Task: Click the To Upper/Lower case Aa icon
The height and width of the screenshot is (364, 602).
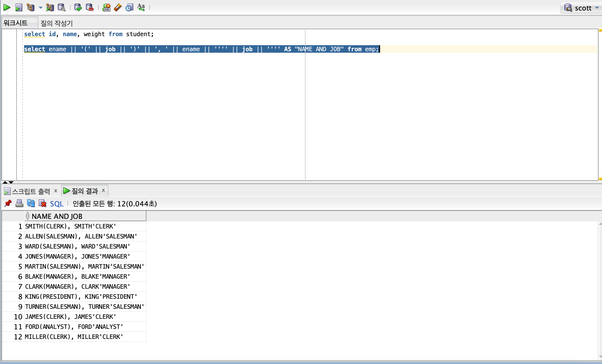Action: point(141,8)
